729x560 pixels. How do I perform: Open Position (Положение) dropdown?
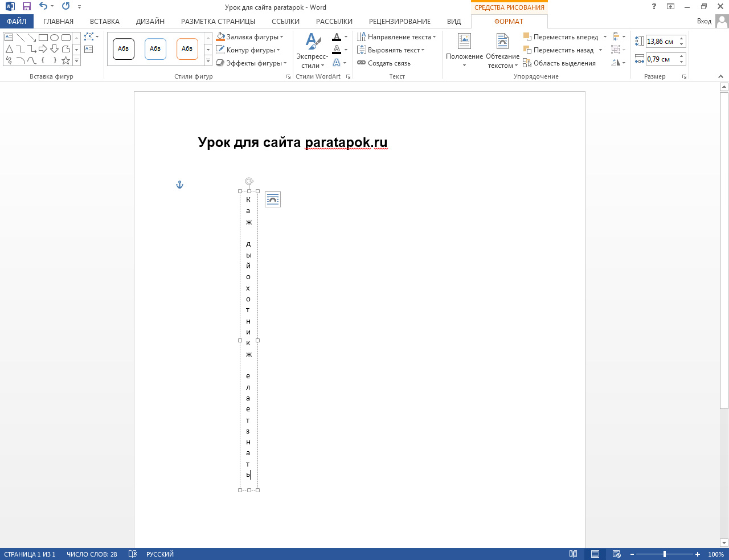(x=464, y=51)
